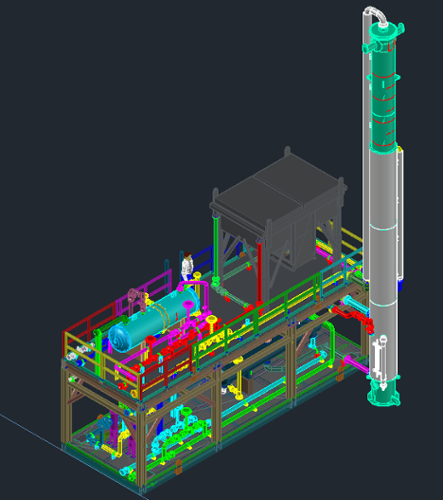The height and width of the screenshot is (500, 443).
Task: Click the magenta pipe entering column base
Action: click(356, 363)
